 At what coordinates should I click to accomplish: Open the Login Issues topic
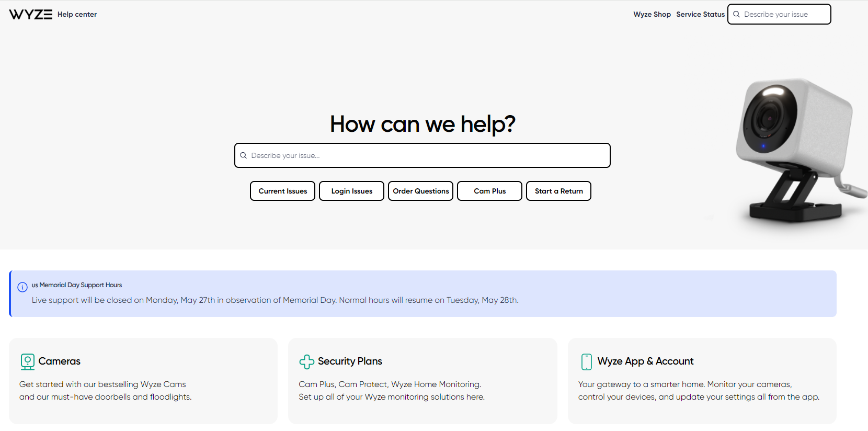coord(351,191)
